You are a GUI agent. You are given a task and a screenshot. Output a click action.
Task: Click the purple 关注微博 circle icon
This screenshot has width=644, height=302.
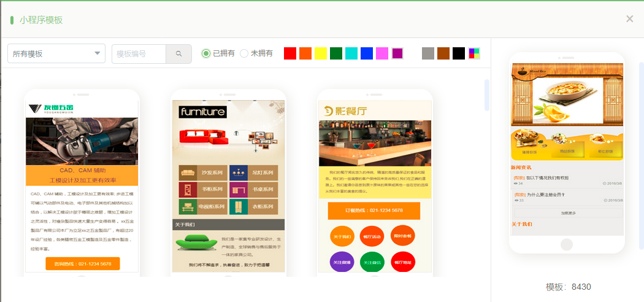[x=342, y=262]
